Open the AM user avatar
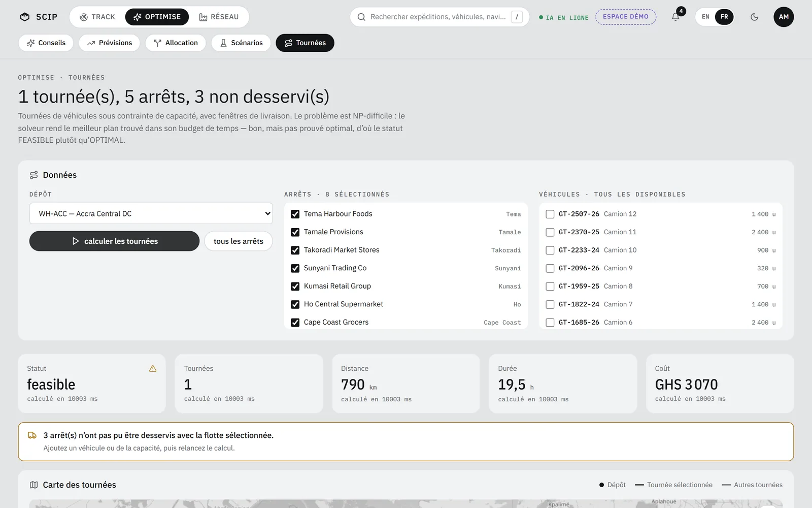The width and height of the screenshot is (812, 508). coord(783,17)
